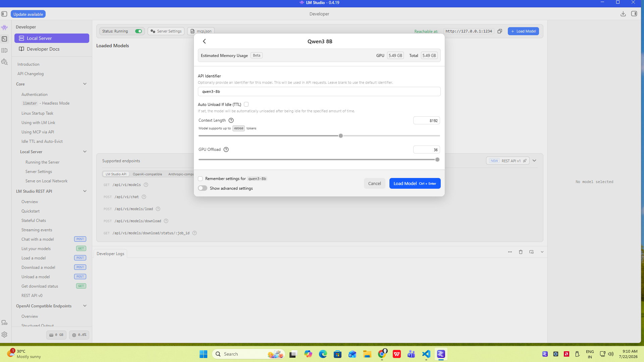The width and height of the screenshot is (644, 362).
Task: Click the top-right Load Model button
Action: [x=523, y=31]
